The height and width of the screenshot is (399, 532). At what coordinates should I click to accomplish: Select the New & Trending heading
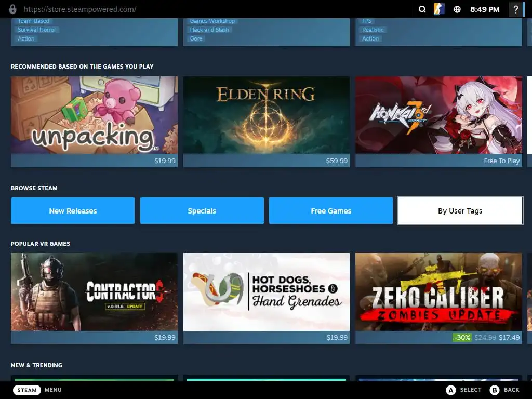[36, 365]
